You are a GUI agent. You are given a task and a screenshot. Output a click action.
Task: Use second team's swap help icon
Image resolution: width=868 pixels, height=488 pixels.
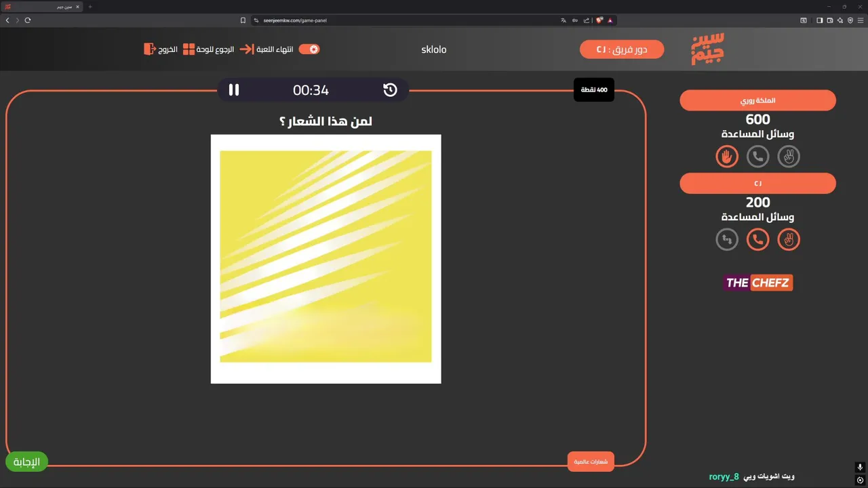point(727,239)
